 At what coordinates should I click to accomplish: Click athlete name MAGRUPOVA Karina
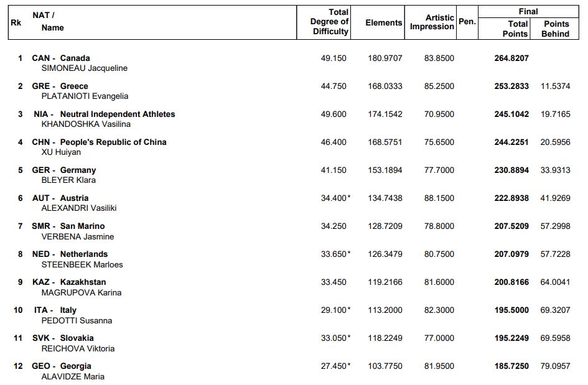(x=81, y=292)
